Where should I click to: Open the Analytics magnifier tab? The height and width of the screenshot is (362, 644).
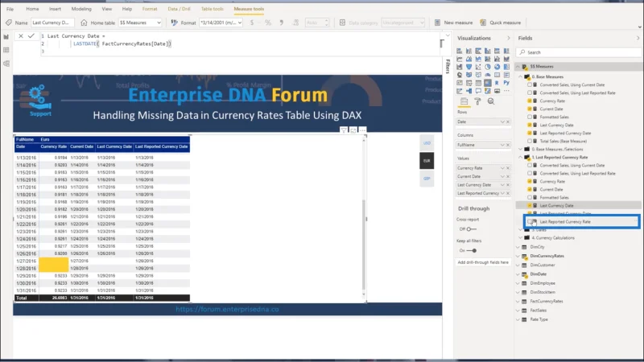click(x=491, y=101)
